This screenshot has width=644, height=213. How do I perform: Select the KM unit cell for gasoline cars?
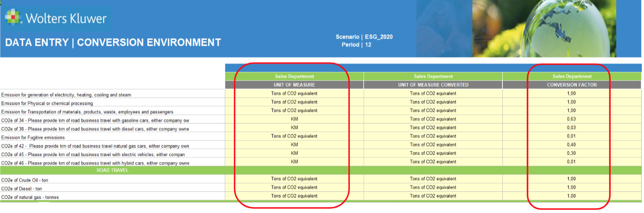[294, 119]
